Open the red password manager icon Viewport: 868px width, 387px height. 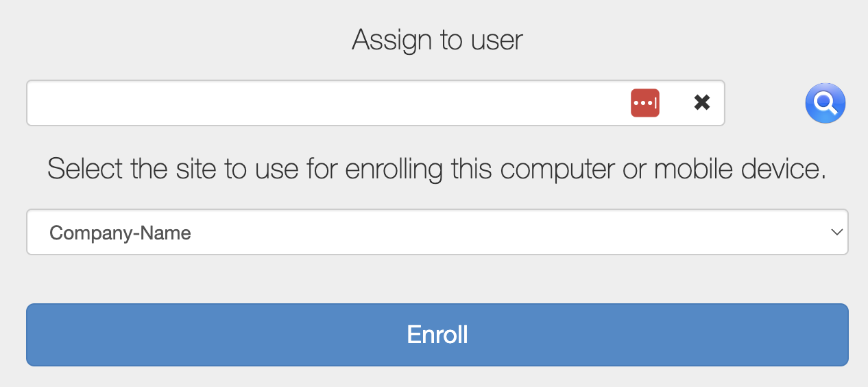[x=644, y=103]
